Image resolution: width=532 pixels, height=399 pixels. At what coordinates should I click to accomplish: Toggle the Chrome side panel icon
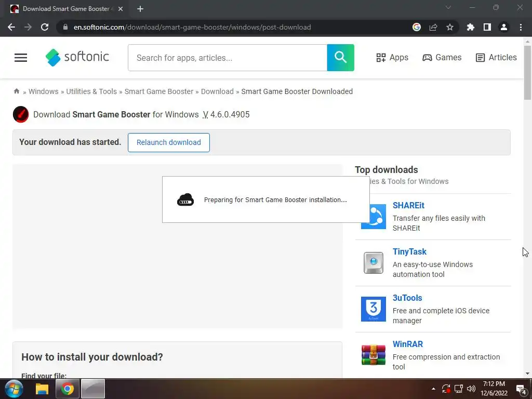click(x=487, y=27)
